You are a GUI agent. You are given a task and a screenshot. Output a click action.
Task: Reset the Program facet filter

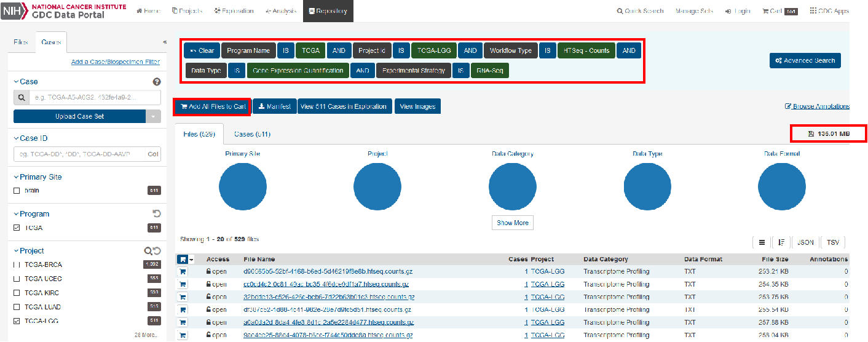coord(156,214)
